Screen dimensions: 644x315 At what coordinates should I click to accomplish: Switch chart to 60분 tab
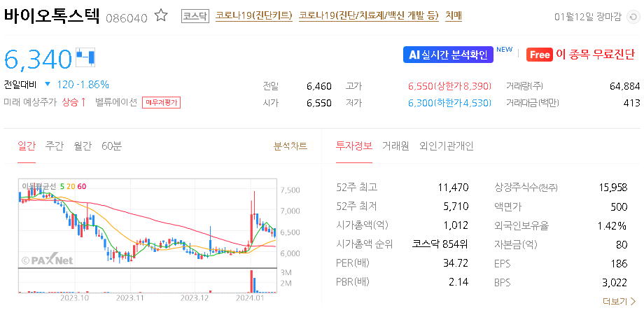[x=112, y=146]
